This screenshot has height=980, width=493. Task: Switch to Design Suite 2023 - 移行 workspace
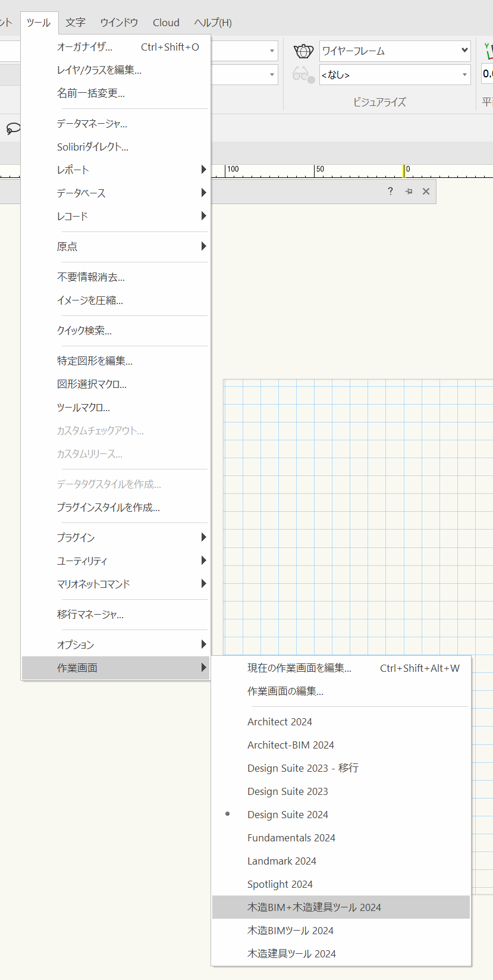point(341,768)
